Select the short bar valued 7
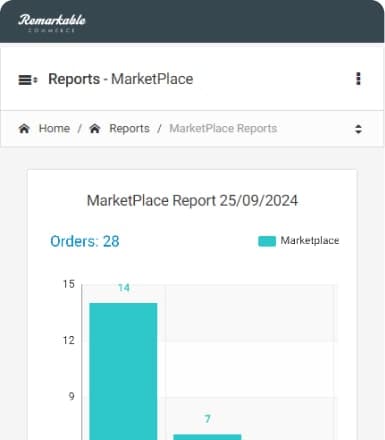Viewport: 385px width, 440px height. click(x=207, y=437)
